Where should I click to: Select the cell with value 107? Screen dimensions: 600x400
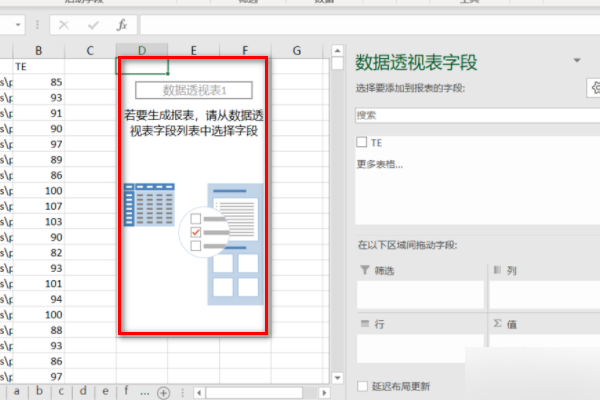pyautogui.click(x=39, y=206)
